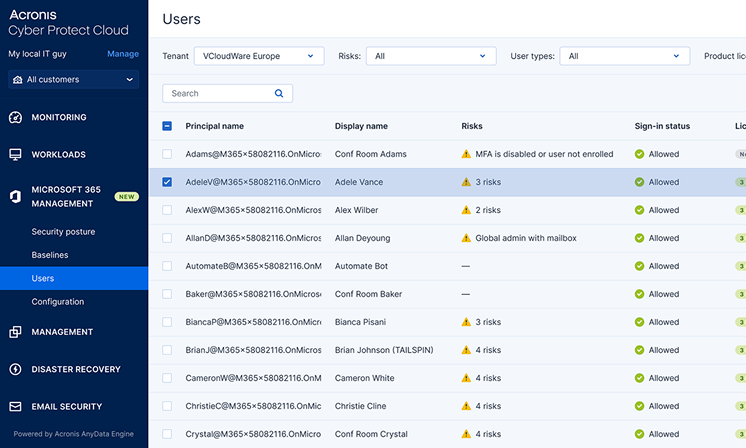Image resolution: width=746 pixels, height=448 pixels.
Task: Click the All customers building icon
Action: click(18, 79)
